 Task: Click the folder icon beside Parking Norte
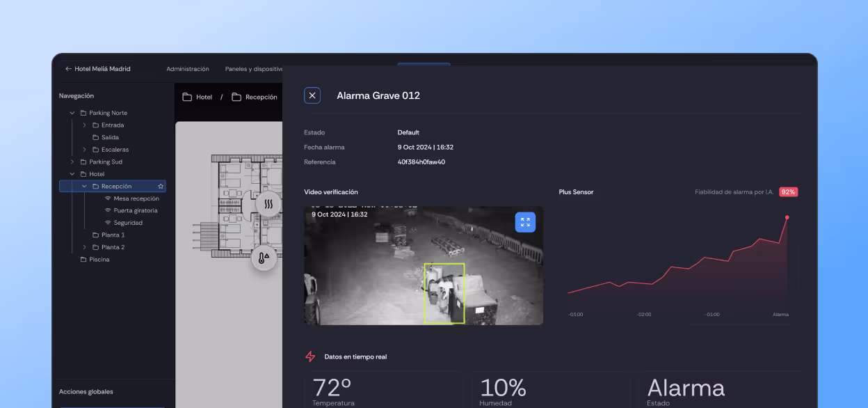point(83,113)
